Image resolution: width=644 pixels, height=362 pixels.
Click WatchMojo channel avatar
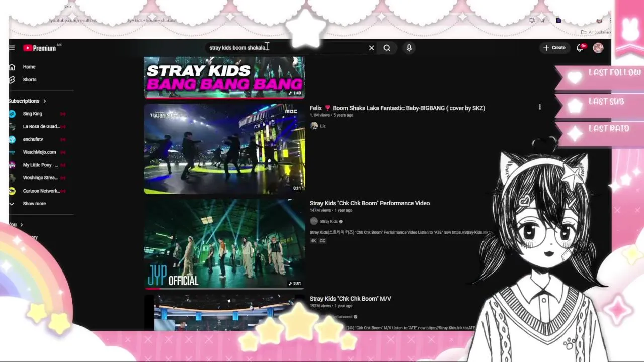click(x=12, y=152)
